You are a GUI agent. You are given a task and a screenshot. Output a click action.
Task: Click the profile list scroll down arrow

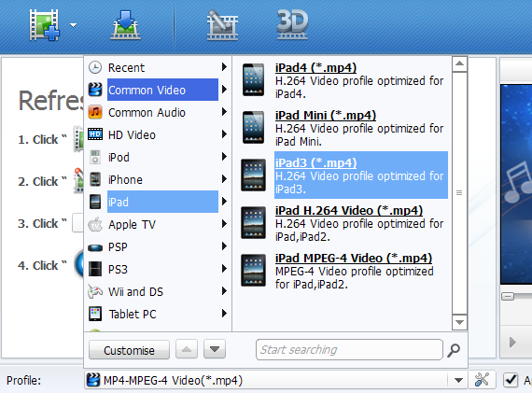[x=459, y=322]
